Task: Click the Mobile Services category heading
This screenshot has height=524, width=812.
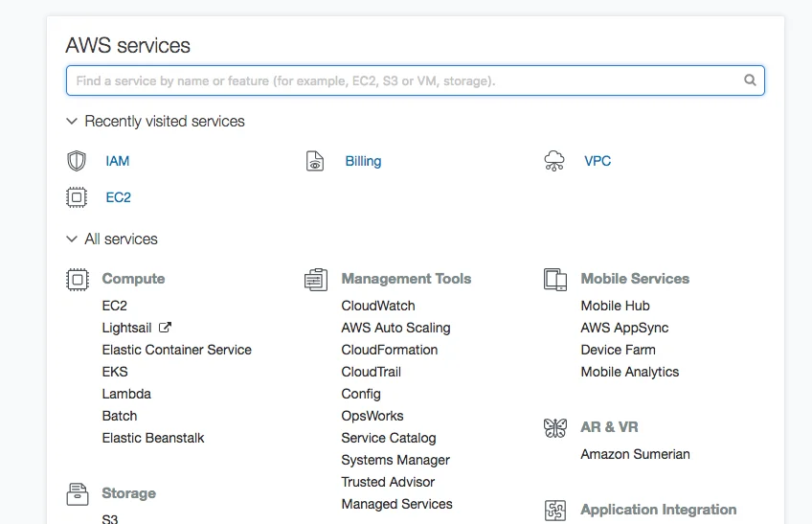Action: pyautogui.click(x=635, y=279)
